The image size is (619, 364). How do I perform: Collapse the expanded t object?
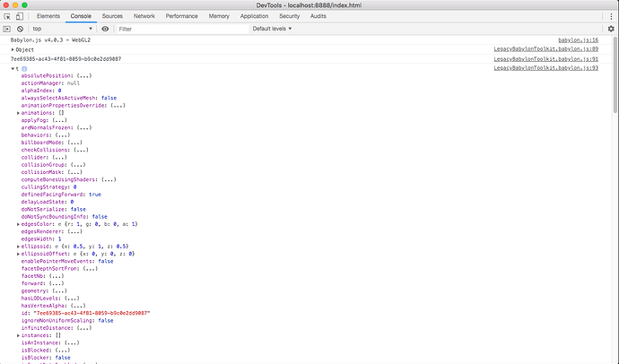click(13, 69)
